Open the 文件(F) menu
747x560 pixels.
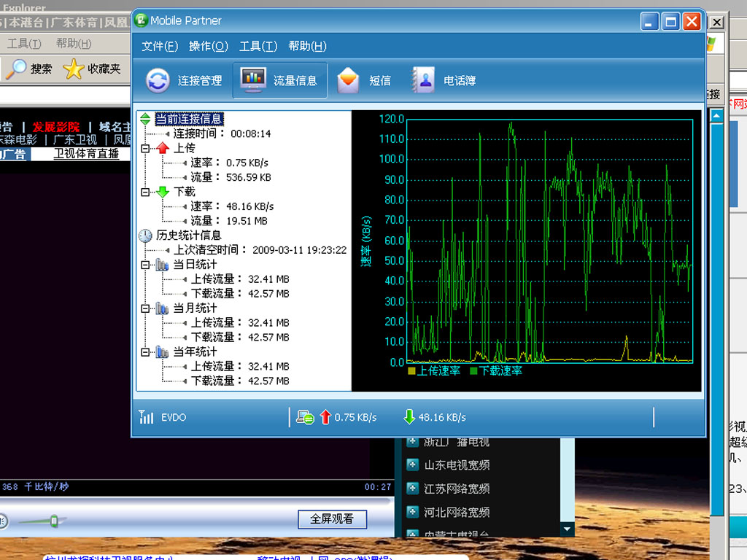click(160, 46)
